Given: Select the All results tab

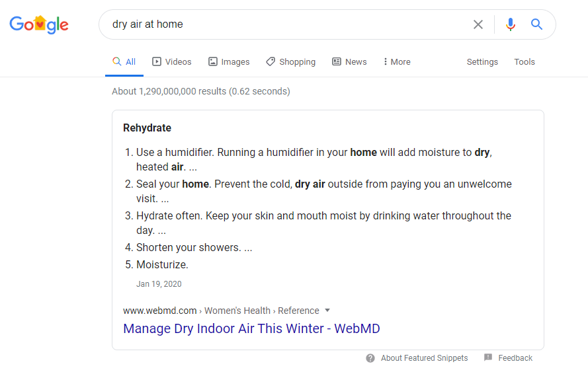Looking at the screenshot, I should point(124,61).
